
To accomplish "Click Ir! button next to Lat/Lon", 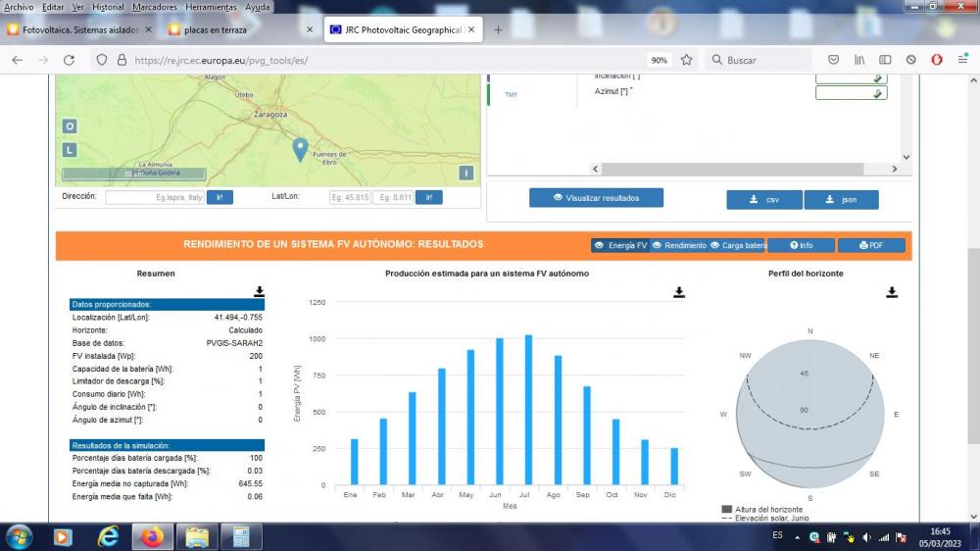I will point(429,198).
